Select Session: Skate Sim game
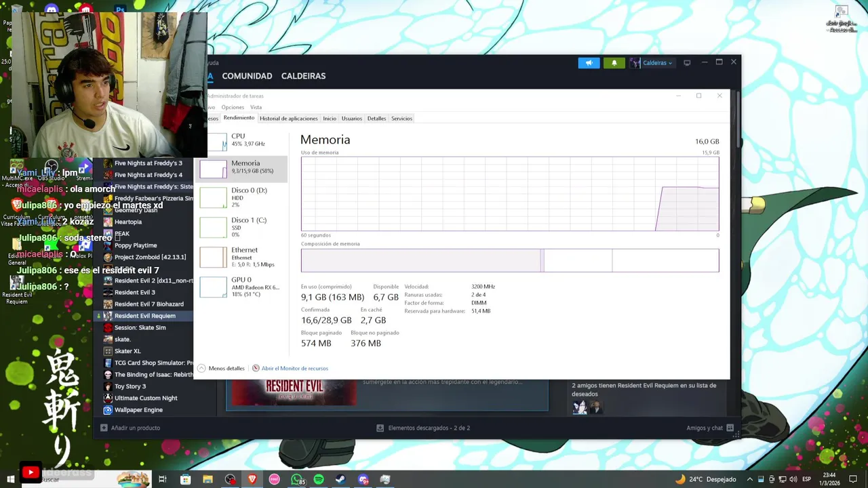868x488 pixels. click(140, 327)
